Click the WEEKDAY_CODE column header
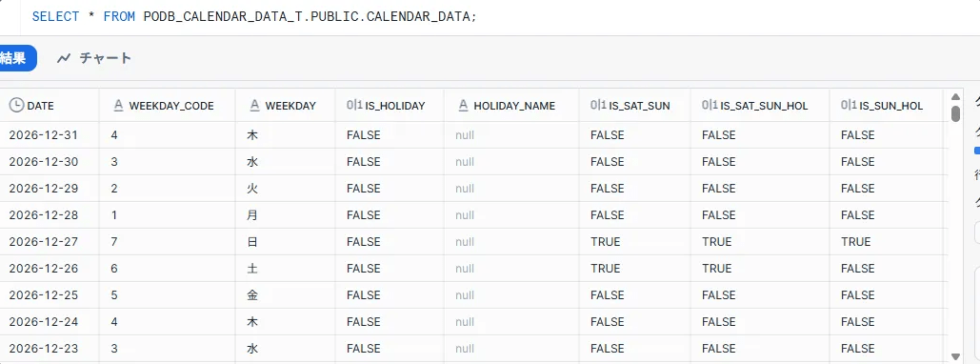 tap(167, 106)
